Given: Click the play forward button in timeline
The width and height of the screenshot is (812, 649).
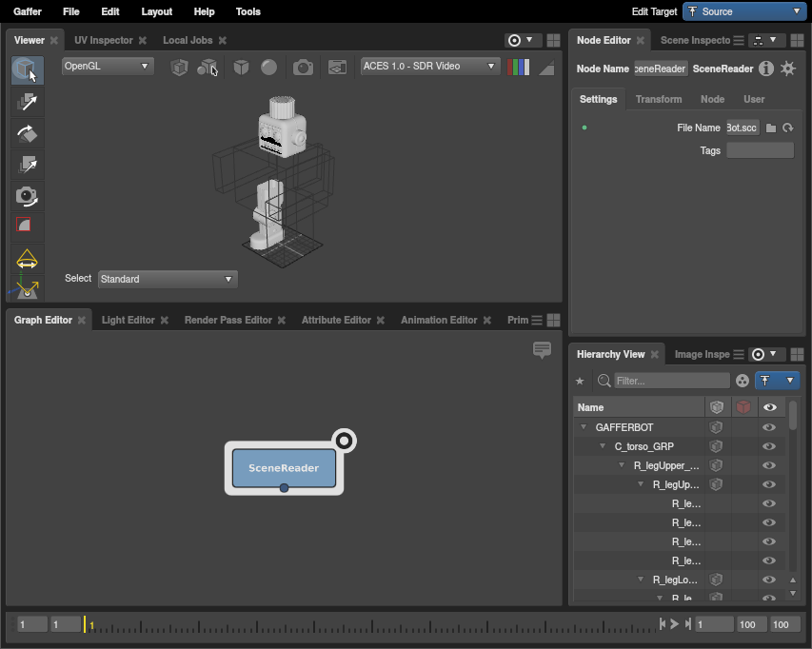Looking at the screenshot, I should (x=675, y=624).
